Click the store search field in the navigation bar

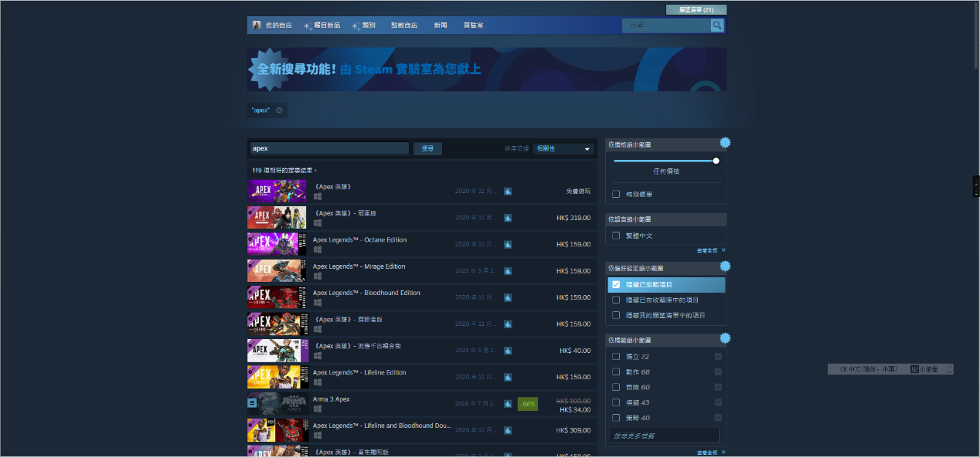click(x=667, y=25)
